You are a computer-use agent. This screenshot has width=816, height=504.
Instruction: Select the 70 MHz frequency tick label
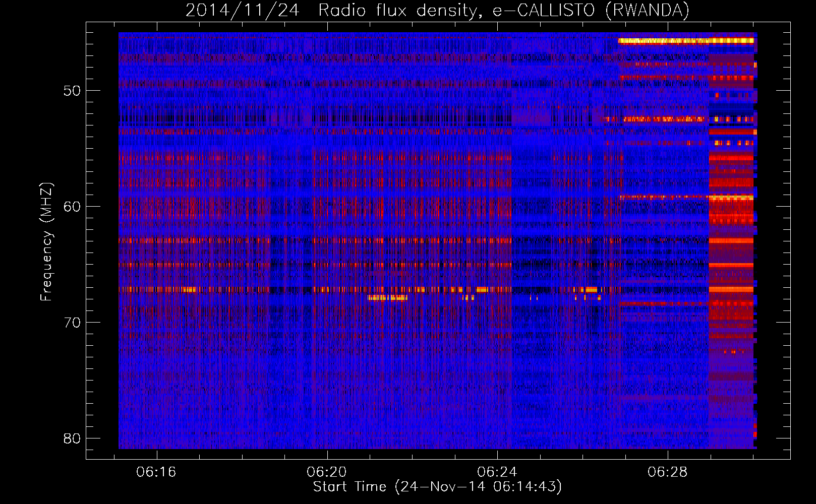(72, 323)
